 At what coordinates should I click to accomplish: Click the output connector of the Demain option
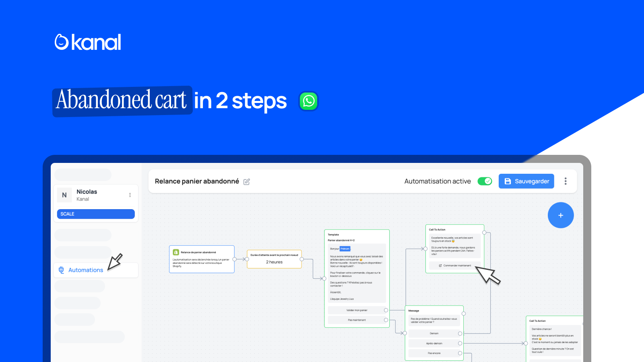pos(460,333)
